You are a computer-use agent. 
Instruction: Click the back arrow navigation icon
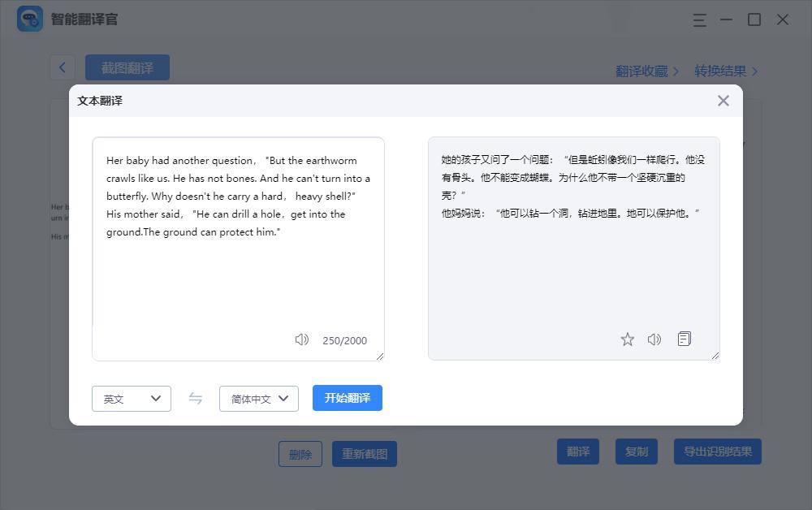(63, 67)
